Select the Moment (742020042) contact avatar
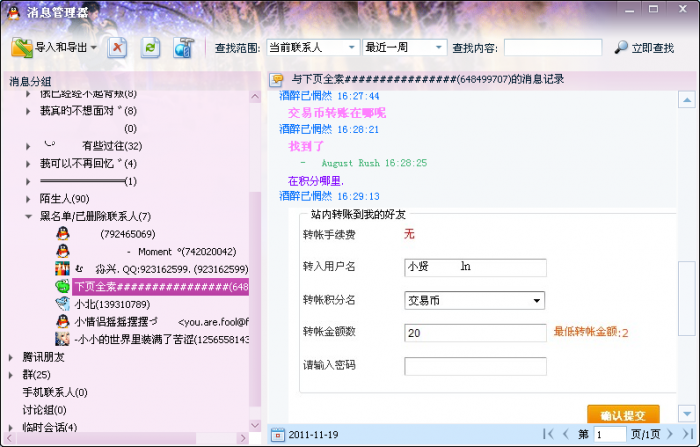The width and height of the screenshot is (700, 447). point(63,251)
